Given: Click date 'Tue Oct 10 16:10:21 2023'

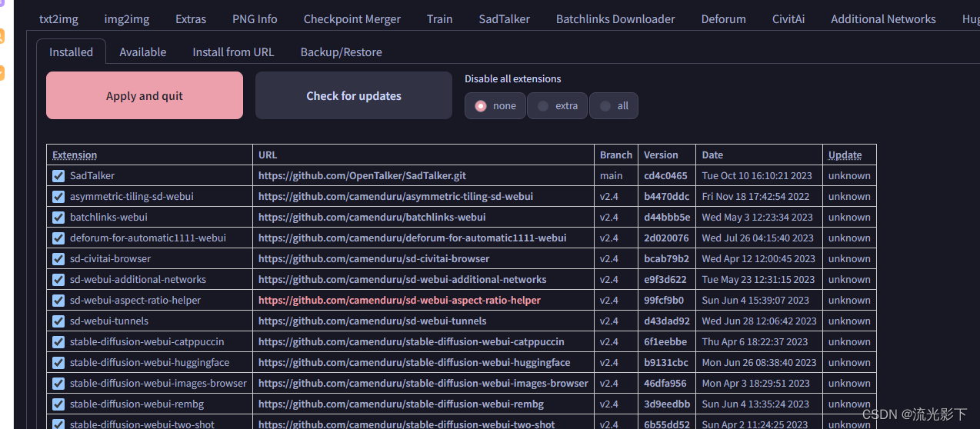Looking at the screenshot, I should point(757,176).
